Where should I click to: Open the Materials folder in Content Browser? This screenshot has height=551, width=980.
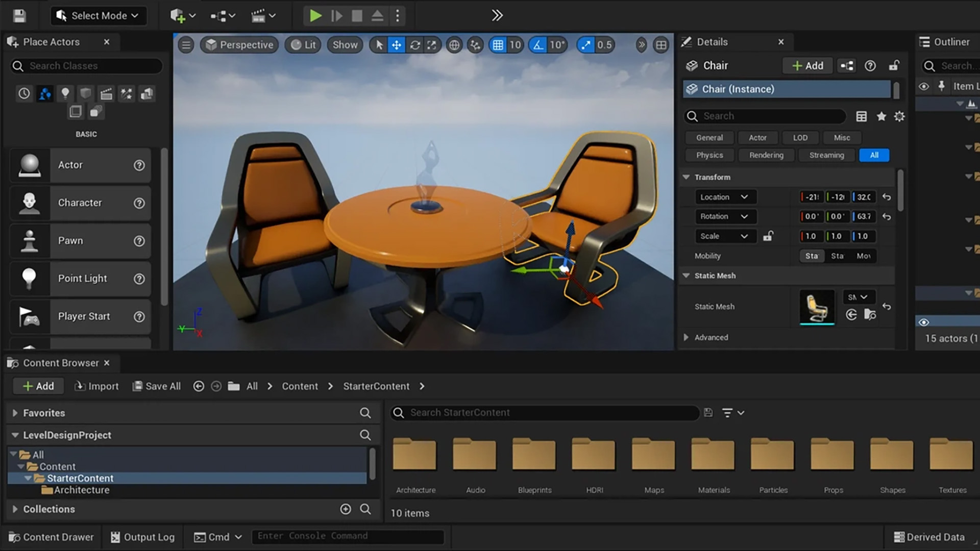(x=713, y=454)
